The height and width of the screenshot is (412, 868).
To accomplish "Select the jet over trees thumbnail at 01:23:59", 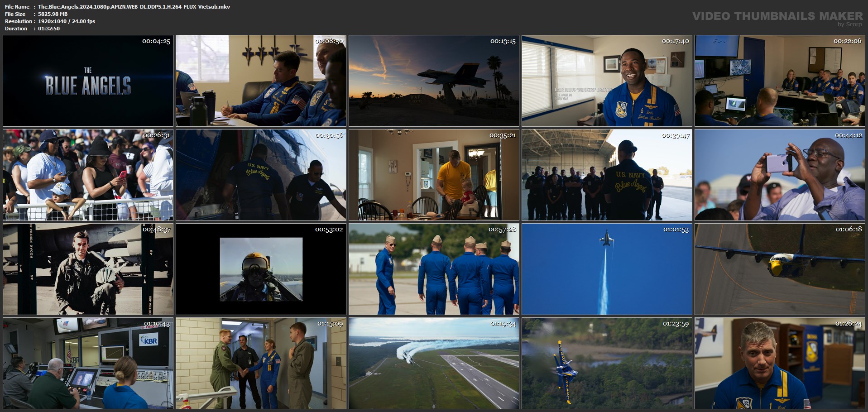I will pos(607,363).
